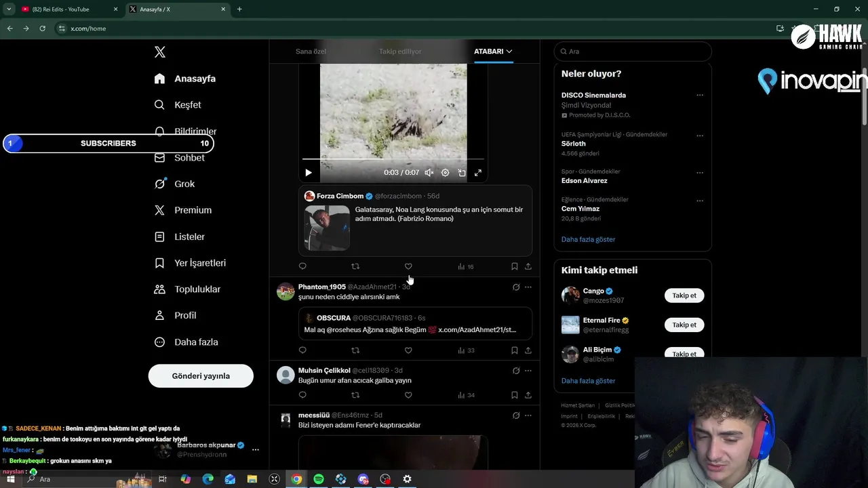Image resolution: width=868 pixels, height=488 pixels.
Task: Open video settings gear
Action: click(x=446, y=173)
